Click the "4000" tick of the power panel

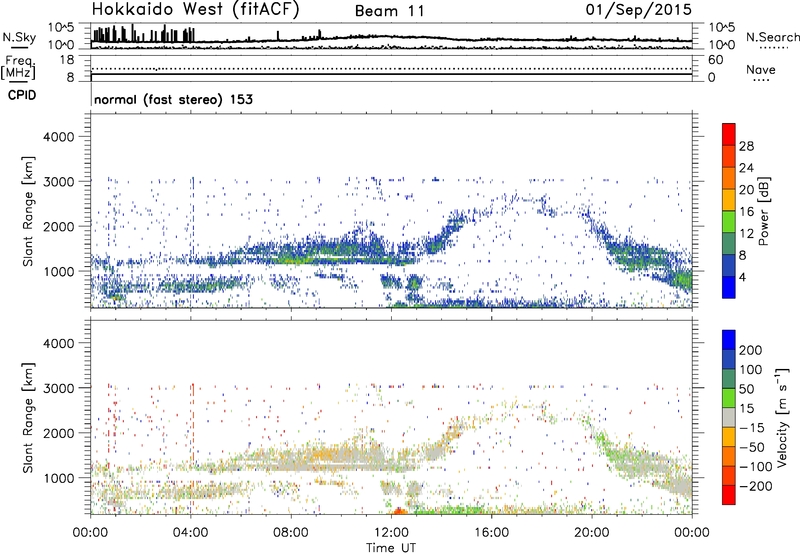click(x=58, y=137)
